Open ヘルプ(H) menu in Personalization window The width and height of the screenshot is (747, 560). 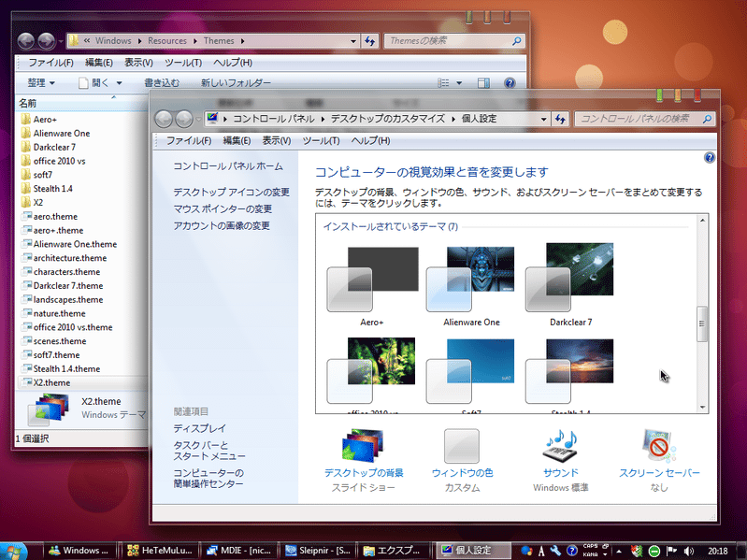pos(370,140)
